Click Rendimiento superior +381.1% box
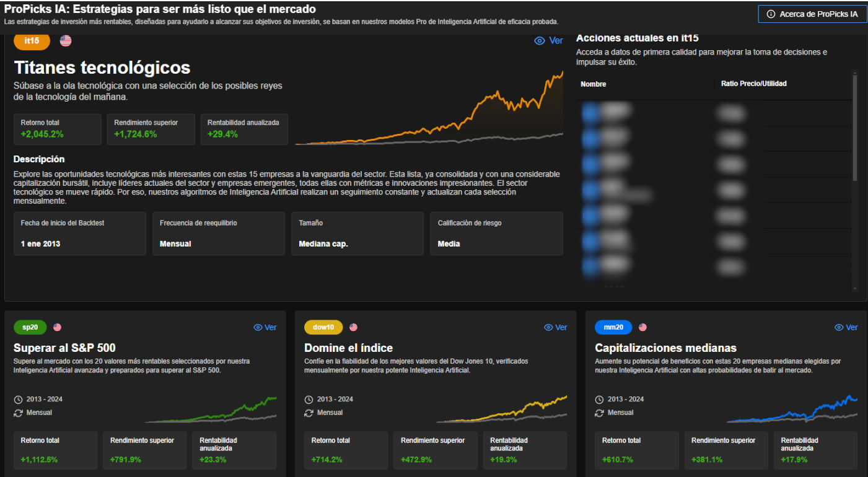 click(726, 450)
